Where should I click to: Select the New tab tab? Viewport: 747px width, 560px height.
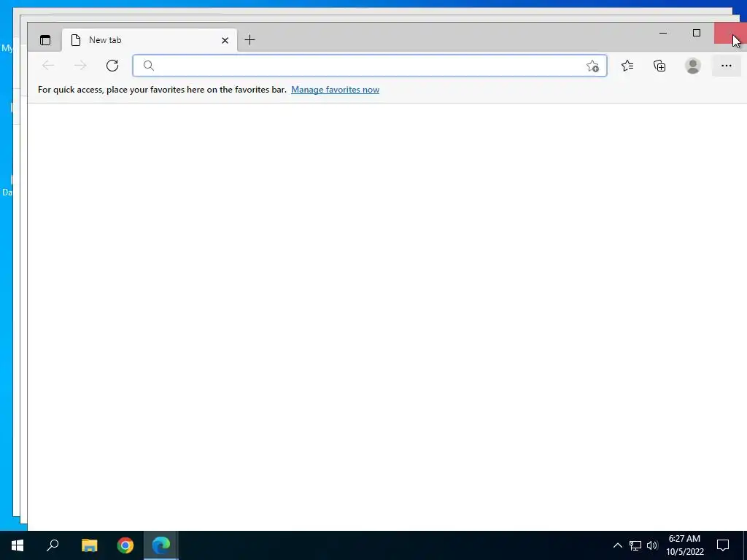pyautogui.click(x=149, y=40)
